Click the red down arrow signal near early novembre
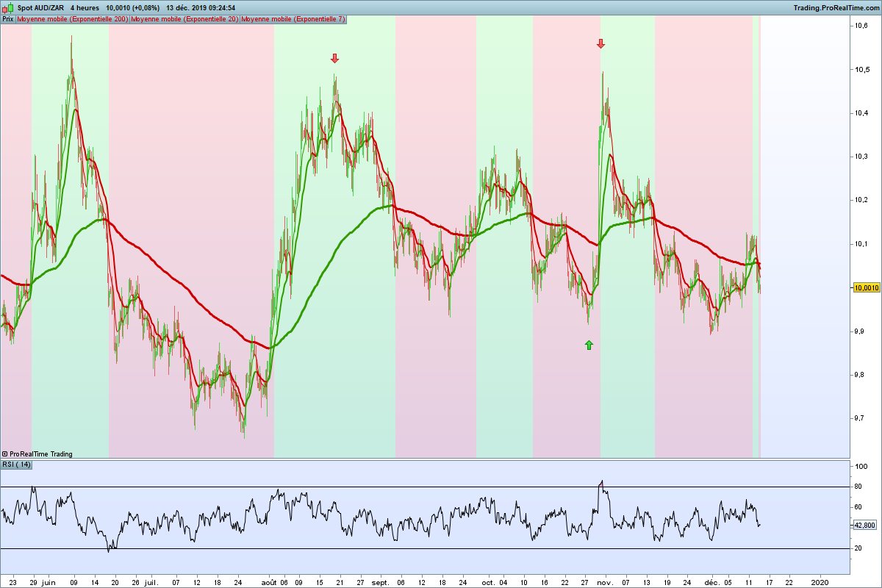Screen dimensions: 882x588 click(600, 44)
